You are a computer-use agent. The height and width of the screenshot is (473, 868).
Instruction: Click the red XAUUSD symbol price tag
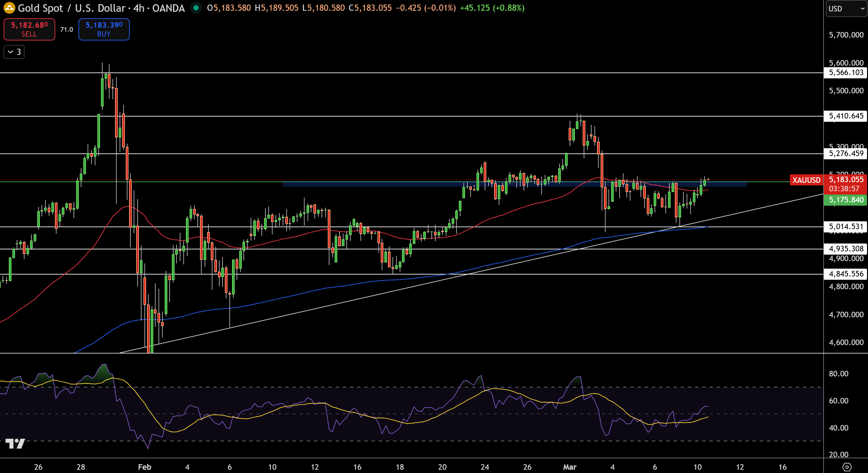click(806, 180)
